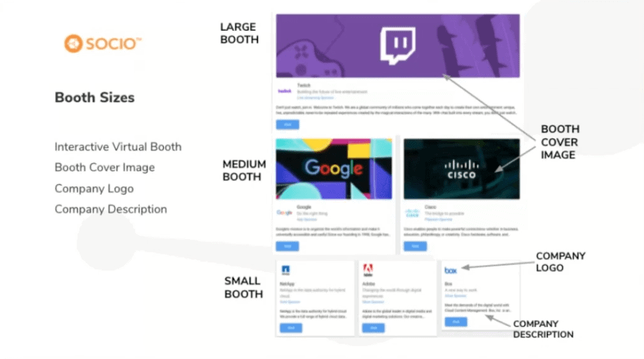Click the Box company name text
The width and height of the screenshot is (644, 359).
[x=448, y=284]
